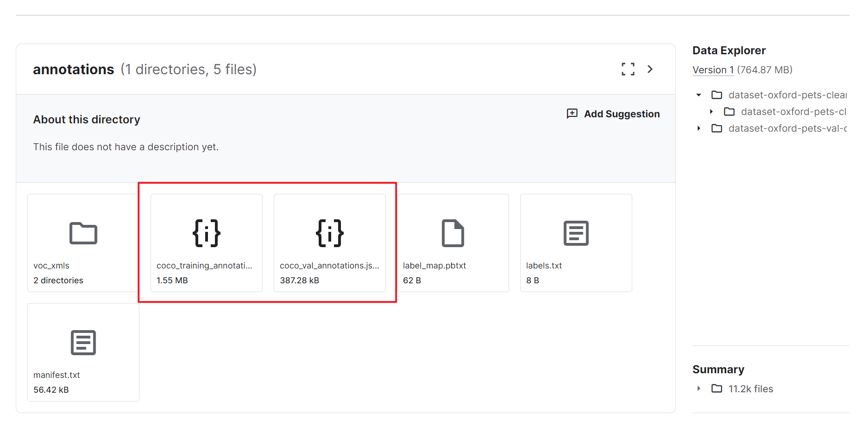This screenshot has width=868, height=434.
Task: Expand the dataset-oxford-pets-val folder
Action: click(x=699, y=128)
